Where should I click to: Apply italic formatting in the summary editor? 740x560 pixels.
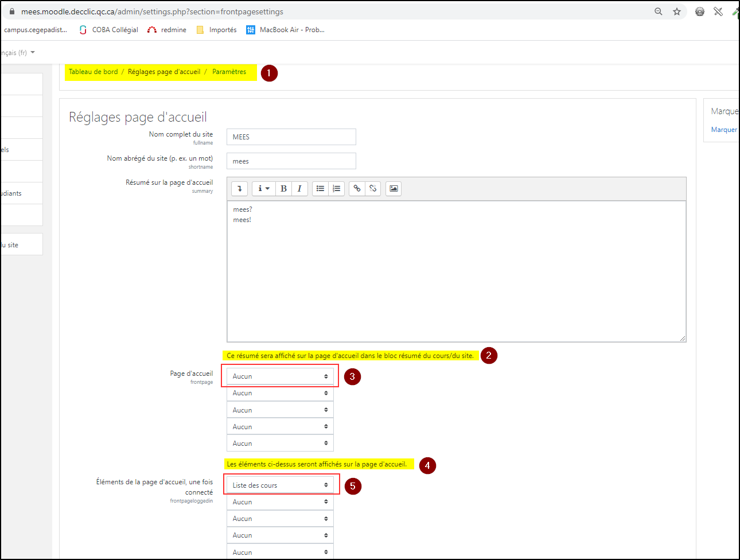299,189
